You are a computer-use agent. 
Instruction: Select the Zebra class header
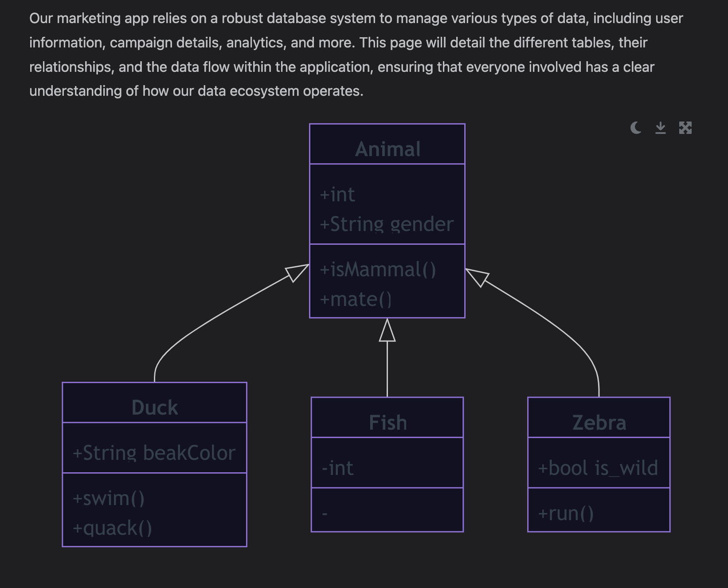pos(599,423)
